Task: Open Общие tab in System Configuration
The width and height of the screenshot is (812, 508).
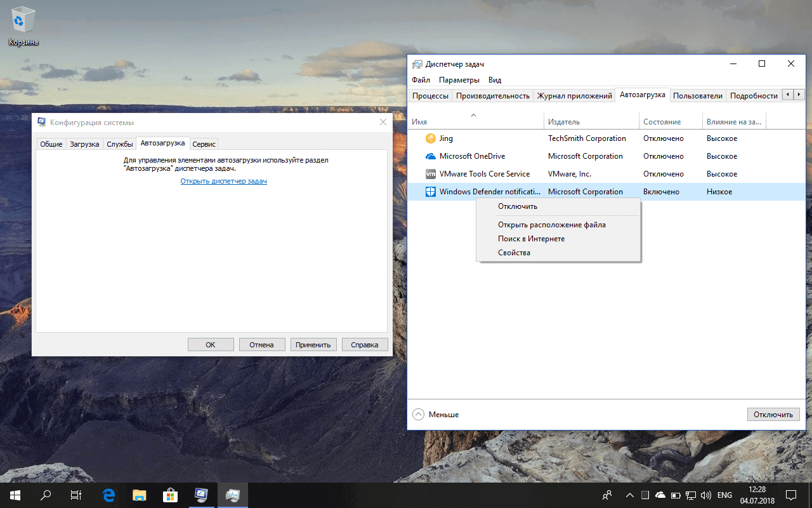Action: coord(51,144)
